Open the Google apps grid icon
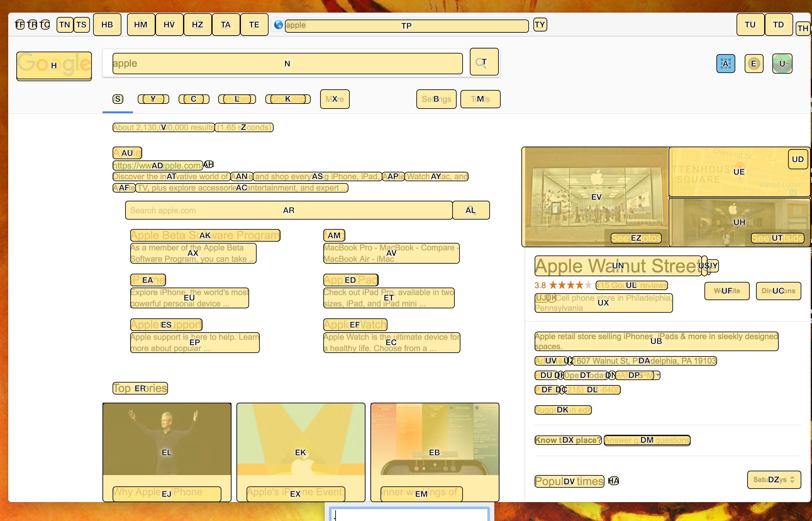The width and height of the screenshot is (812, 521). pyautogui.click(x=726, y=64)
